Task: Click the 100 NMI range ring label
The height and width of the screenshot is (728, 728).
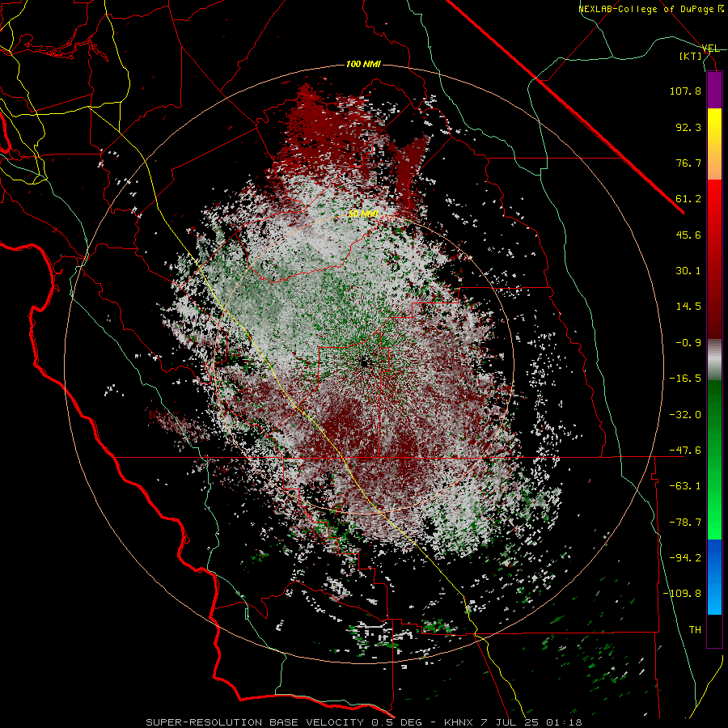Action: (363, 64)
